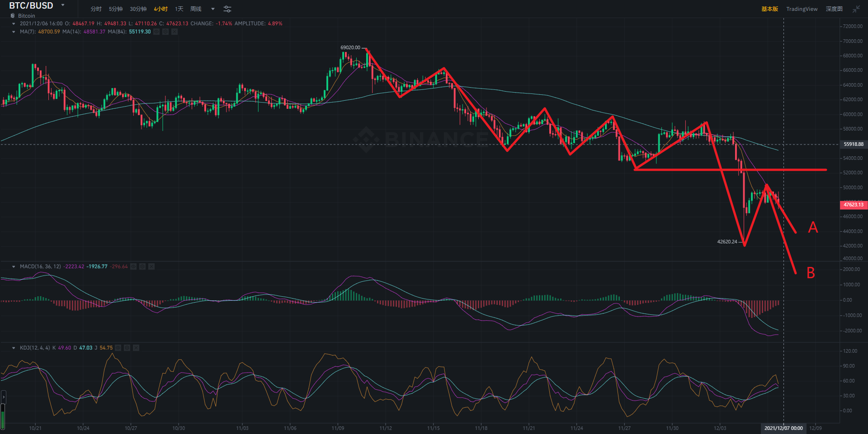Exit fullscreen chart mode icon
The width and height of the screenshot is (868, 434).
[x=856, y=9]
